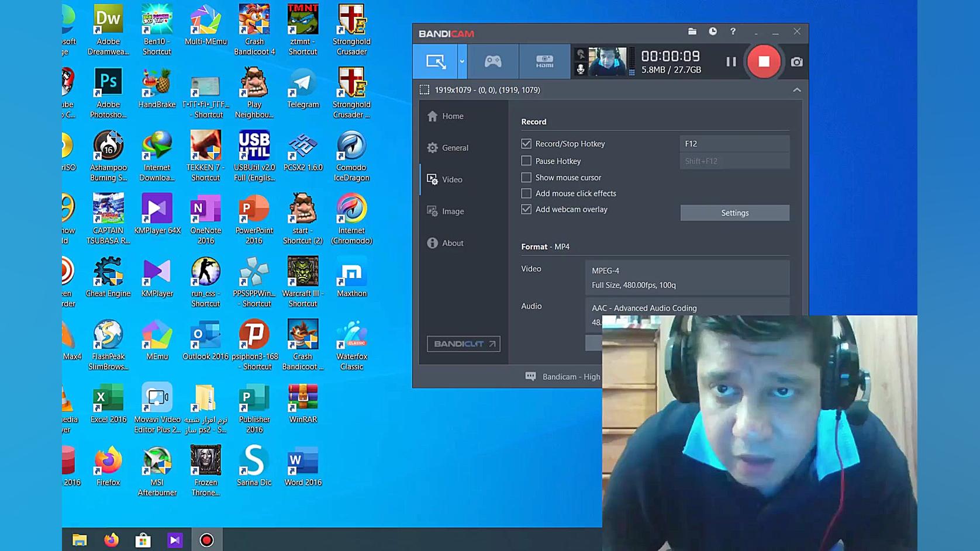
Task: Open Bandicam scheduled recording clock icon
Action: tap(713, 32)
